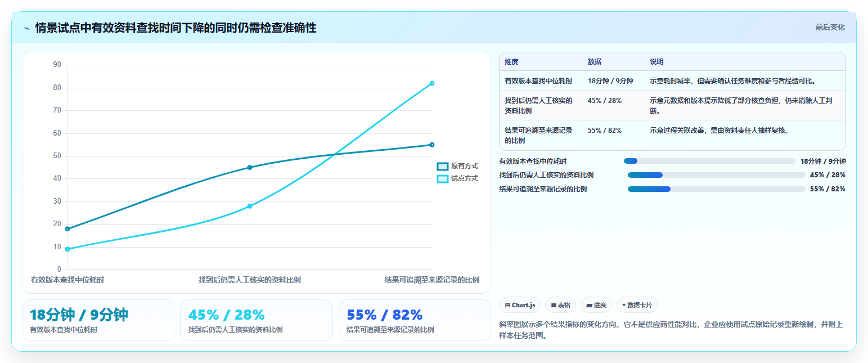This screenshot has width=868, height=363.
Task: Click the large 55% / 82% data card value
Action: [x=385, y=315]
